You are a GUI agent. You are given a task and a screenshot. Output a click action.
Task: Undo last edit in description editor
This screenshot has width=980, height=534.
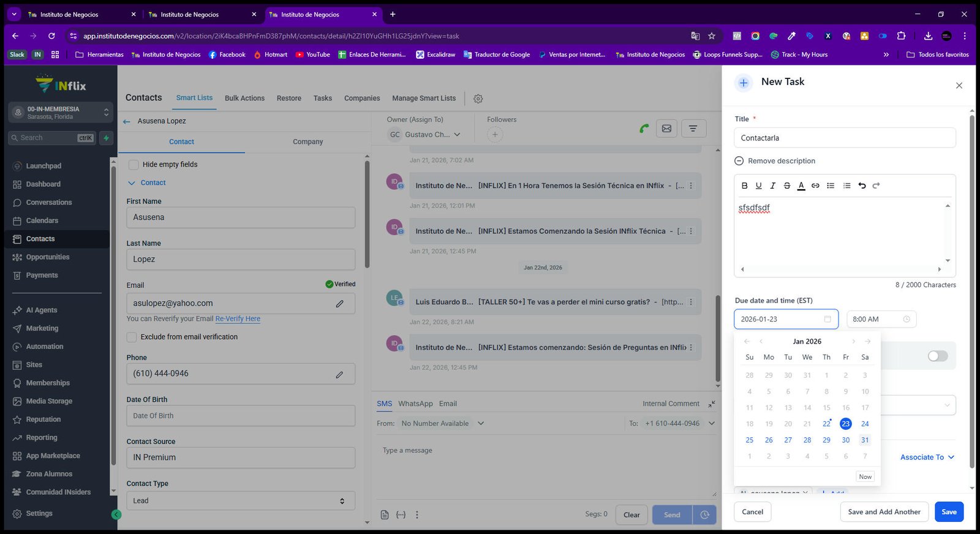862,186
